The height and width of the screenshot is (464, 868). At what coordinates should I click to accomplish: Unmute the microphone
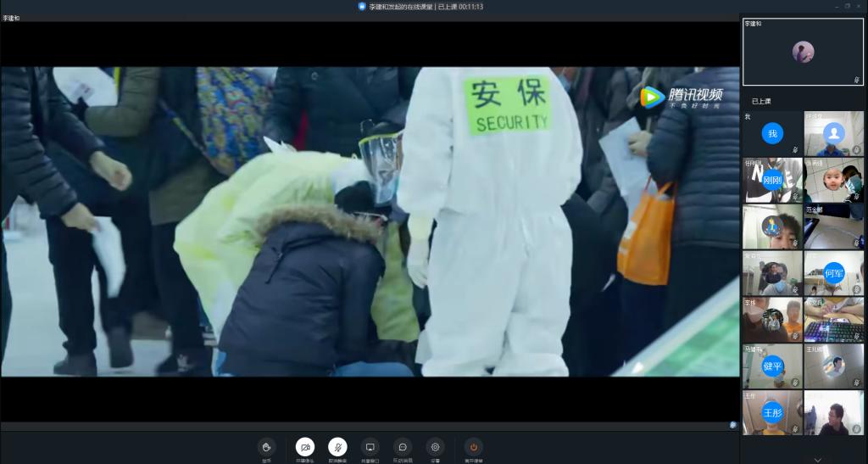pyautogui.click(x=337, y=447)
